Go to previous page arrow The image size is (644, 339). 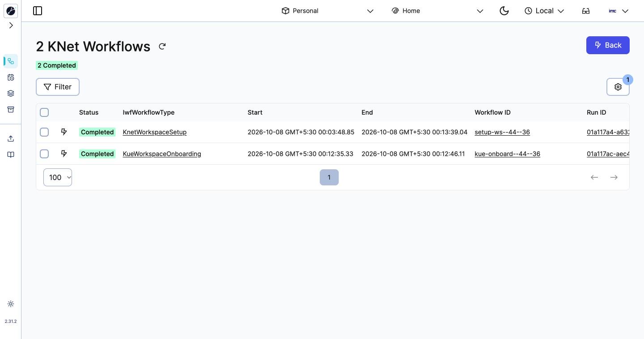point(594,177)
